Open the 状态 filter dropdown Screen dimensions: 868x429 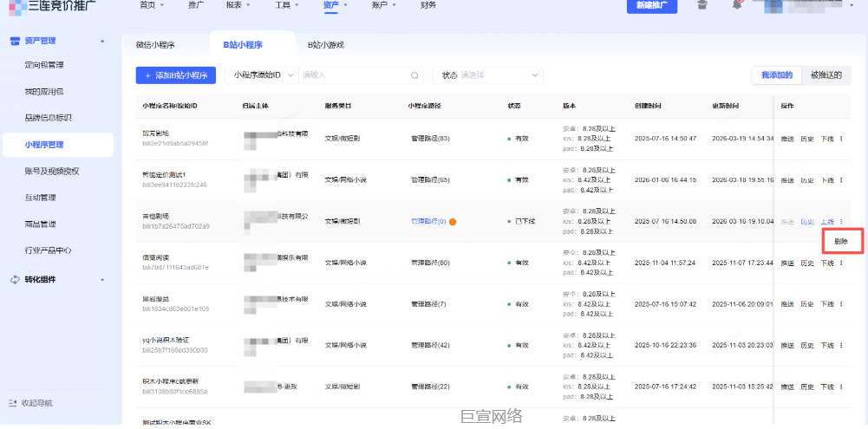(487, 75)
